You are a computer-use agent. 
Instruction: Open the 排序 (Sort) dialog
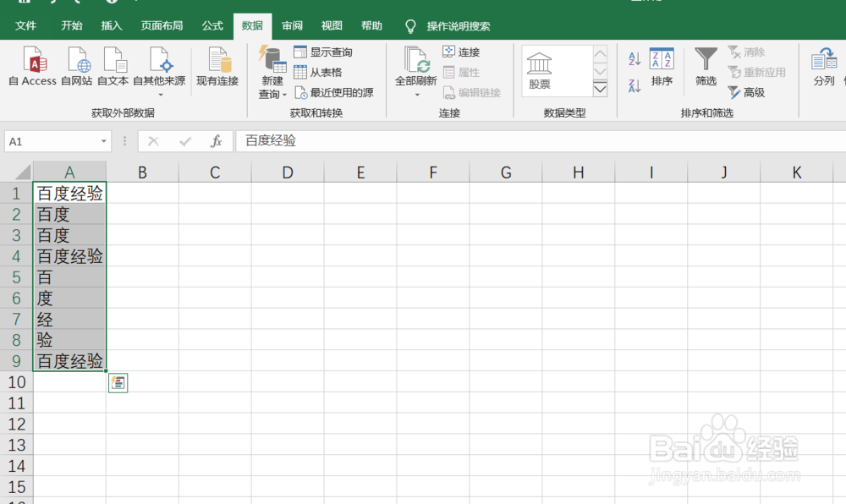[x=662, y=67]
